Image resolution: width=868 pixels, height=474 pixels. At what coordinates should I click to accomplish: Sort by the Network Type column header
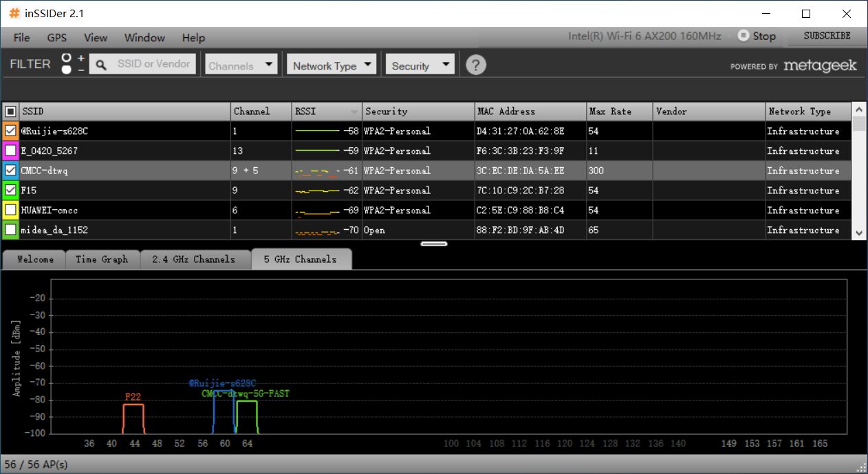coord(808,111)
